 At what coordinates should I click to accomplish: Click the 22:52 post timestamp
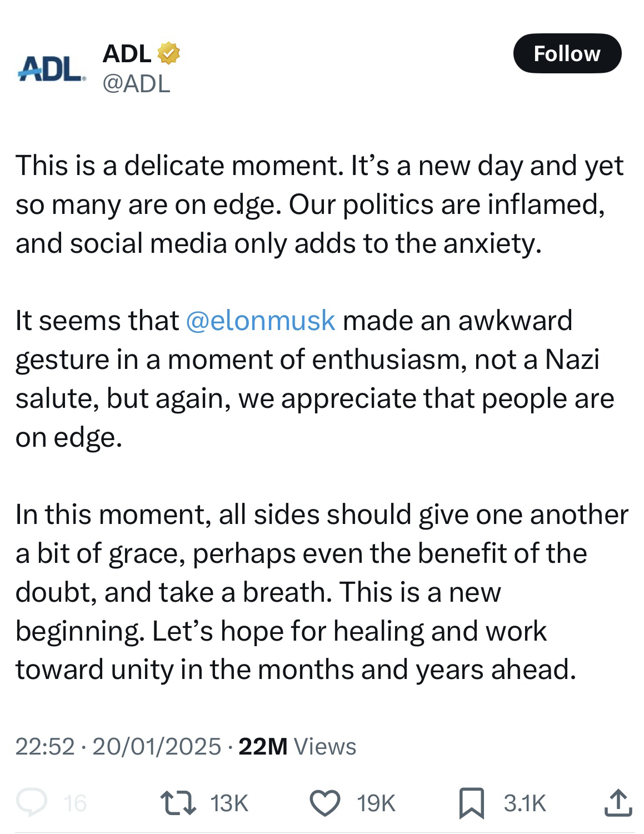pos(44,746)
